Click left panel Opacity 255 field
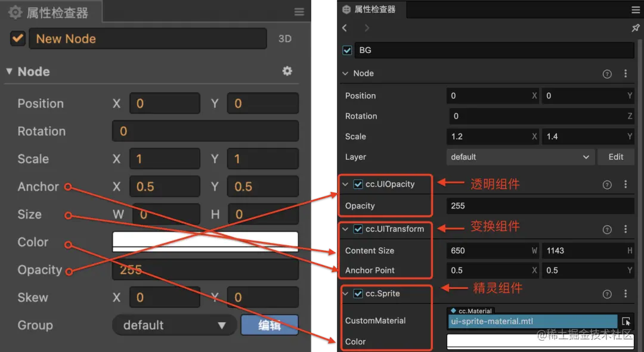Screen dimensions: 644x352 click(205, 270)
